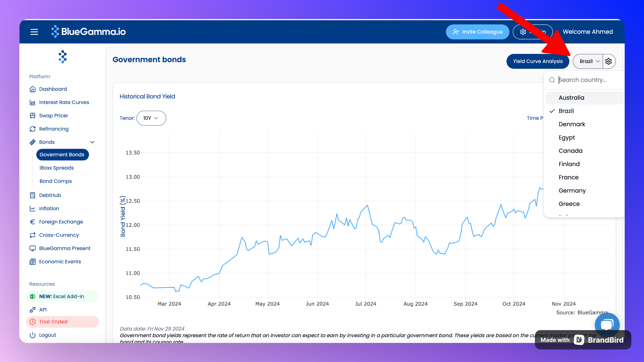Click the DebtHub calculator icon

(32, 195)
